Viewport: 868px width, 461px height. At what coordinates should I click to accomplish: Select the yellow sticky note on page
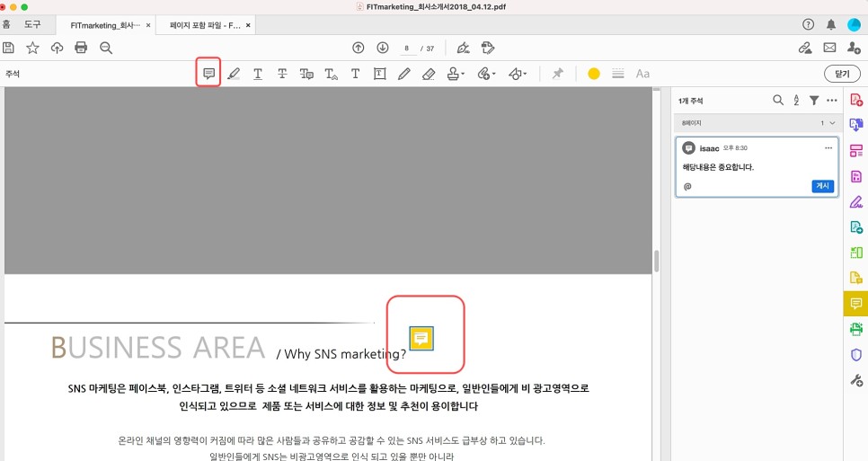point(421,339)
